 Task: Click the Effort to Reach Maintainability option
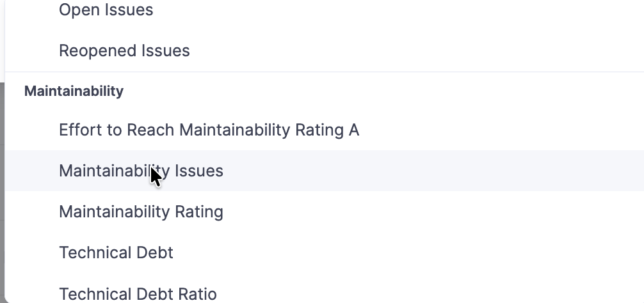coord(209,130)
